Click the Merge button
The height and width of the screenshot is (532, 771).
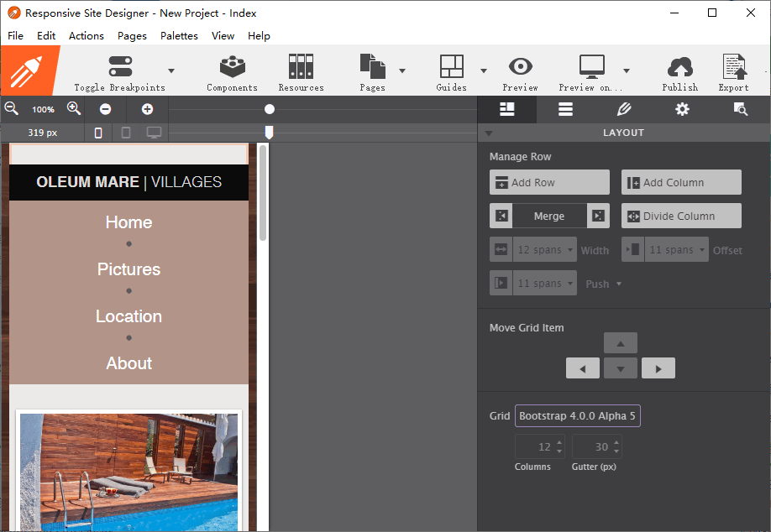549,216
